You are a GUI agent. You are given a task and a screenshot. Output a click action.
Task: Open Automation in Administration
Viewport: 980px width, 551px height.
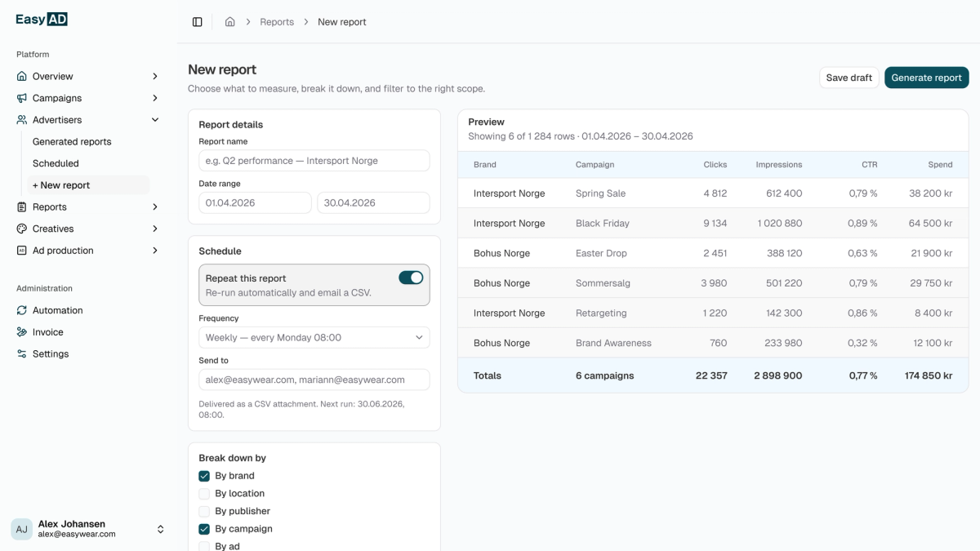(57, 310)
